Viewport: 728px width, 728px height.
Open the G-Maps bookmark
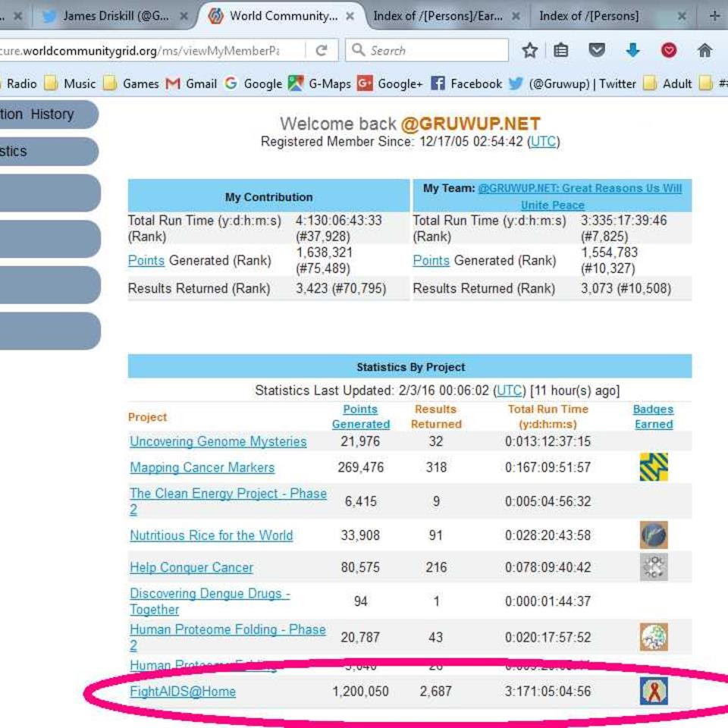pos(319,83)
